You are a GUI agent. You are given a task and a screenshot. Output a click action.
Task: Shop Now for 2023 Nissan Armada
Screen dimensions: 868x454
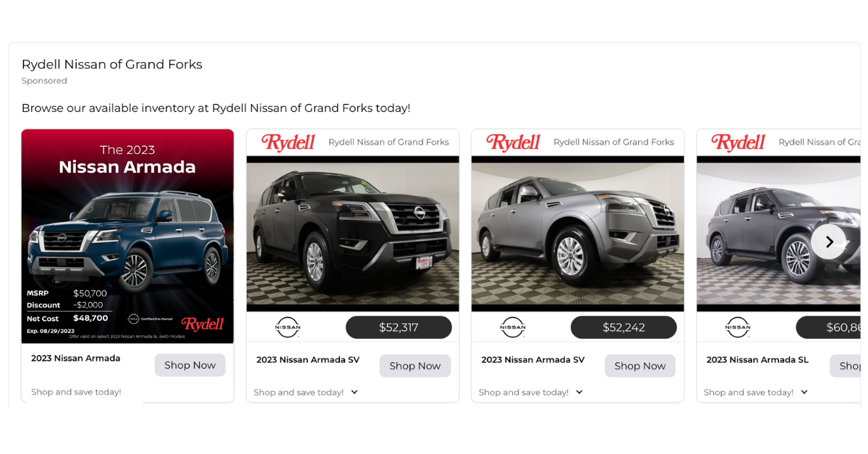pos(190,365)
